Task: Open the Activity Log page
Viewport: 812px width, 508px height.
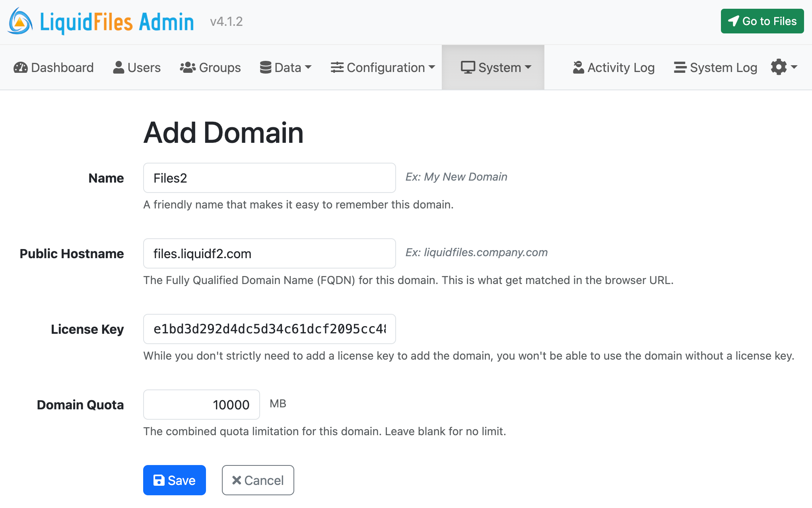Action: [613, 67]
